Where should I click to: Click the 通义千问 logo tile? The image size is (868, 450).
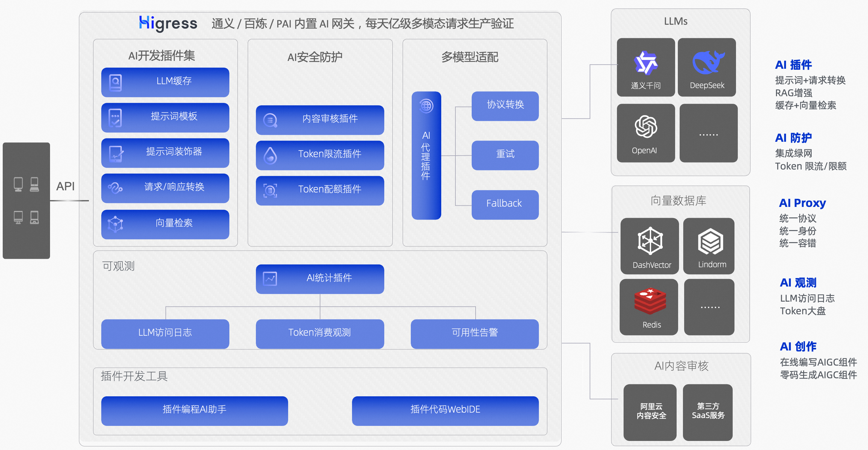coord(646,68)
